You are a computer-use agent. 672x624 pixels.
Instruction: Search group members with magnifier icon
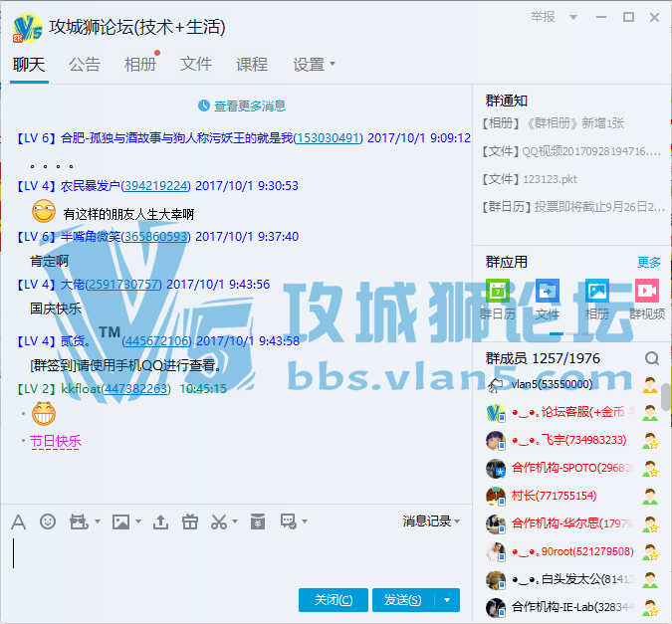pyautogui.click(x=652, y=358)
